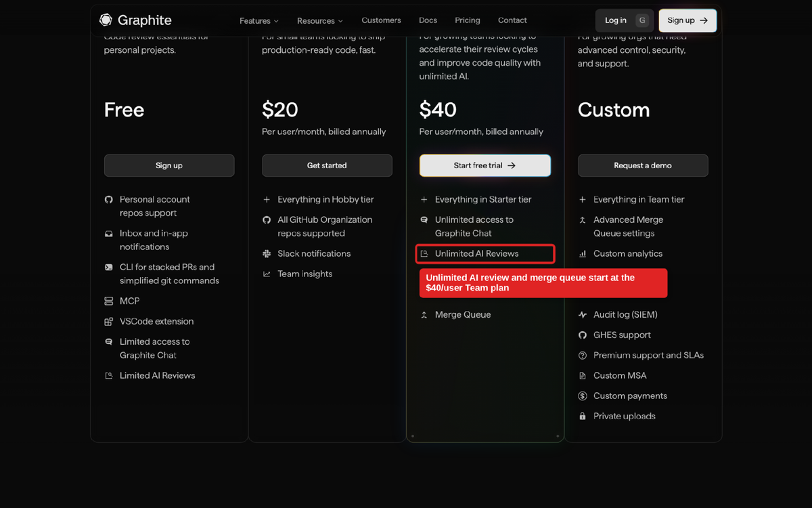
Task: Click the server icon beside MCP
Action: coord(108,301)
